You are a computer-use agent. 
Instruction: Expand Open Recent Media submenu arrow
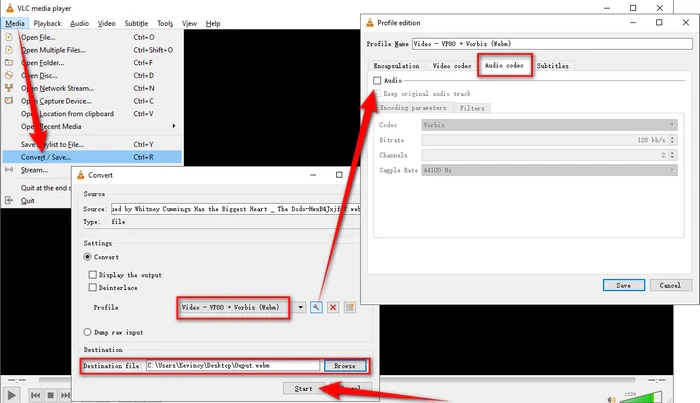(x=174, y=126)
